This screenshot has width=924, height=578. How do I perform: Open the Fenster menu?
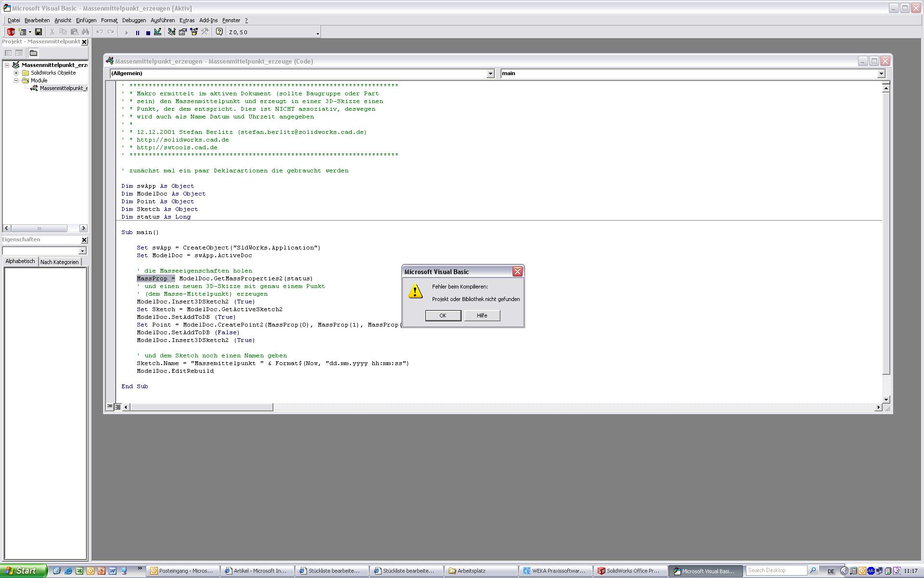(231, 20)
